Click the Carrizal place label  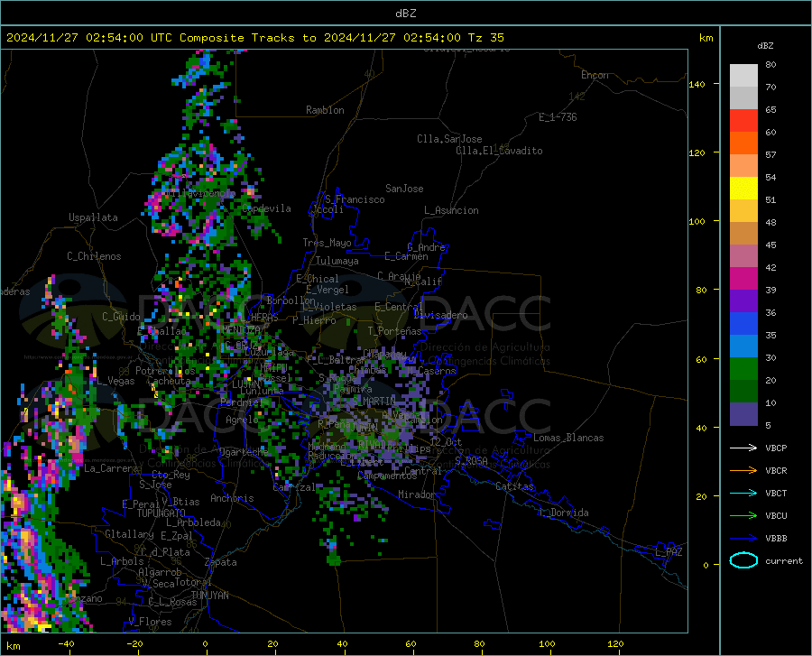[294, 487]
